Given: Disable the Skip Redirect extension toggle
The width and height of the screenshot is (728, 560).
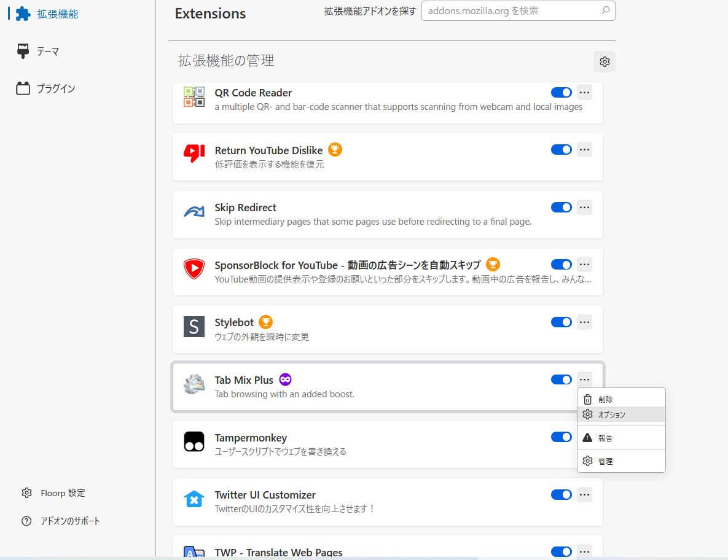Looking at the screenshot, I should coord(561,207).
